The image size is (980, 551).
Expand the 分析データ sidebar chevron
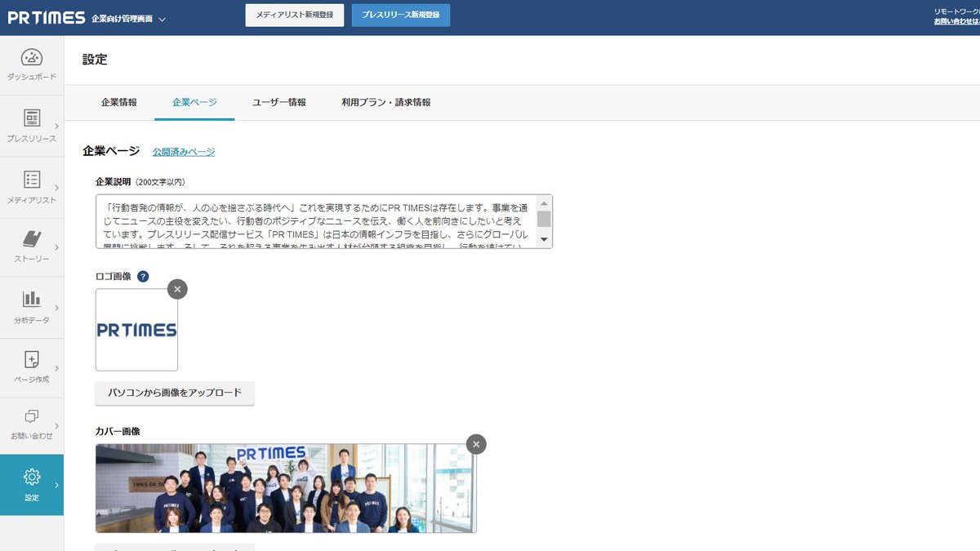coord(56,308)
